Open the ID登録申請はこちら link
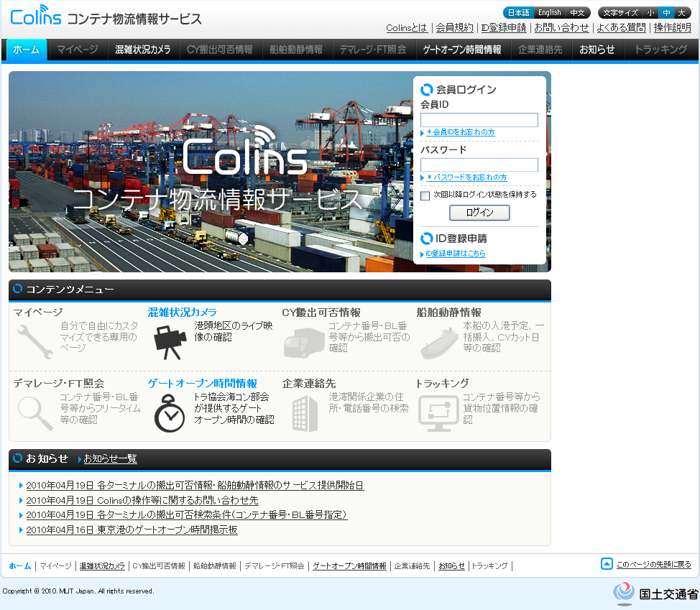 (456, 254)
